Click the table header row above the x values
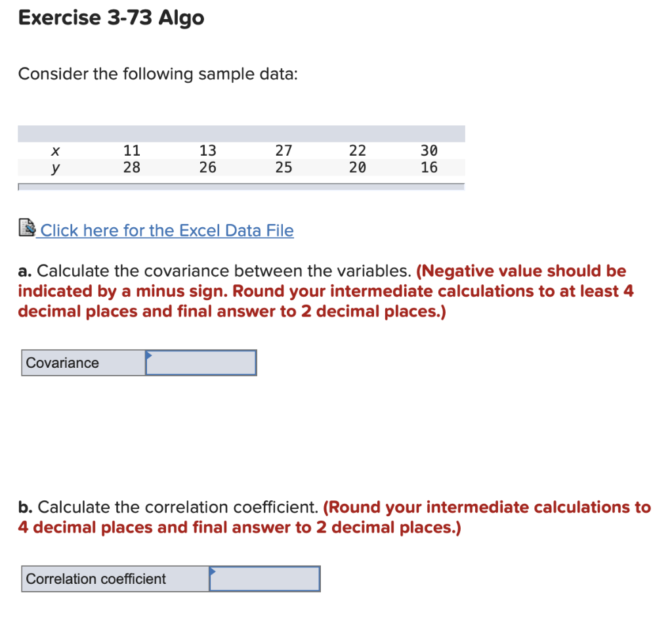The image size is (672, 618). tap(241, 133)
